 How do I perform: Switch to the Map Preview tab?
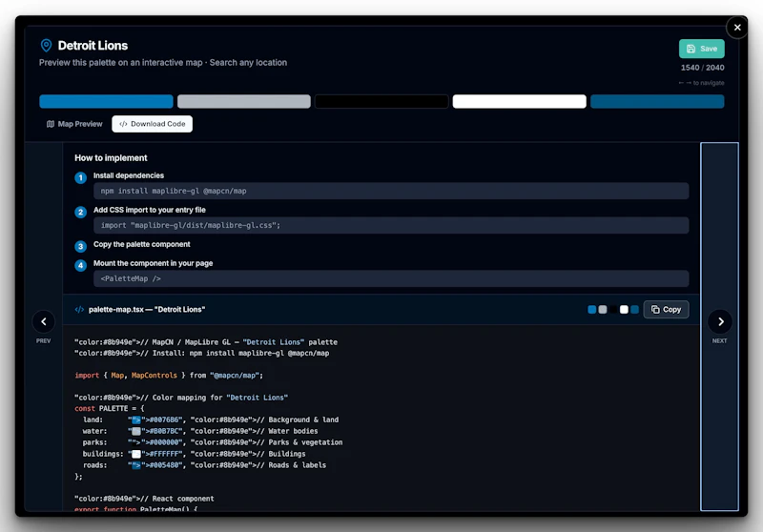(x=74, y=124)
